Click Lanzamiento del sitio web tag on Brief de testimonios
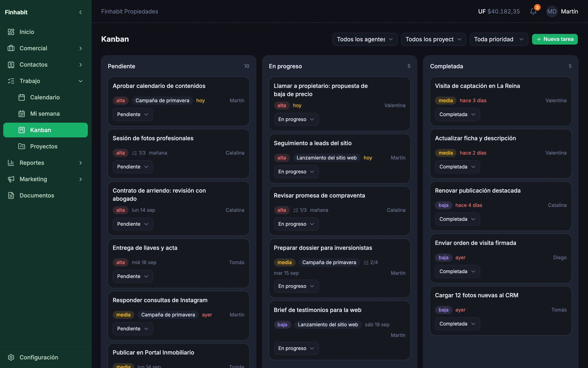 click(328, 324)
